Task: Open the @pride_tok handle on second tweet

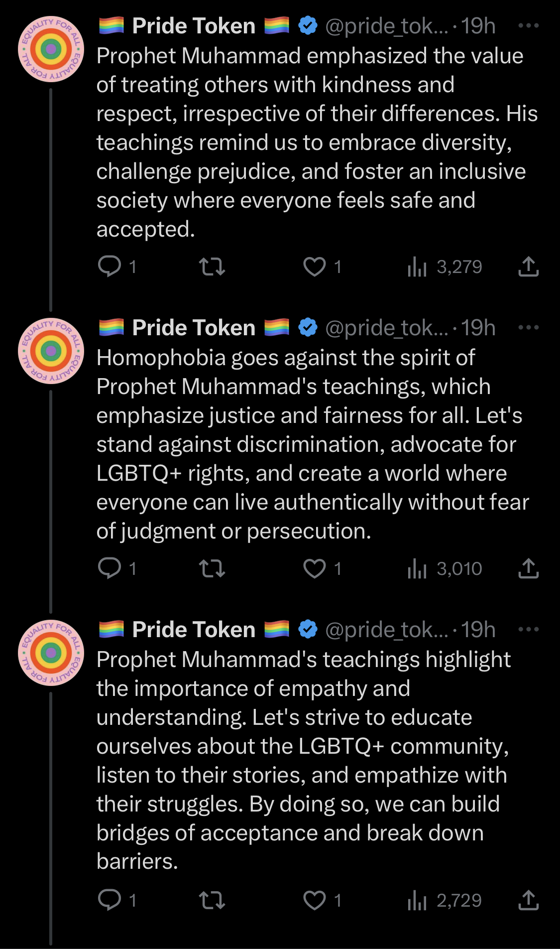Action: pos(387,328)
